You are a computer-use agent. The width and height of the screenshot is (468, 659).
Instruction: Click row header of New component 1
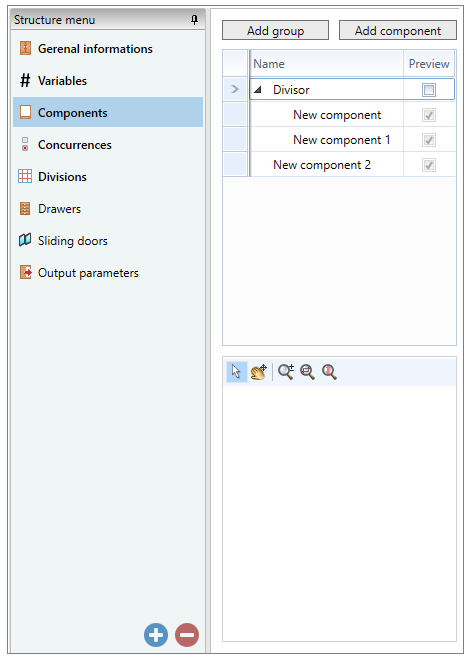235,140
